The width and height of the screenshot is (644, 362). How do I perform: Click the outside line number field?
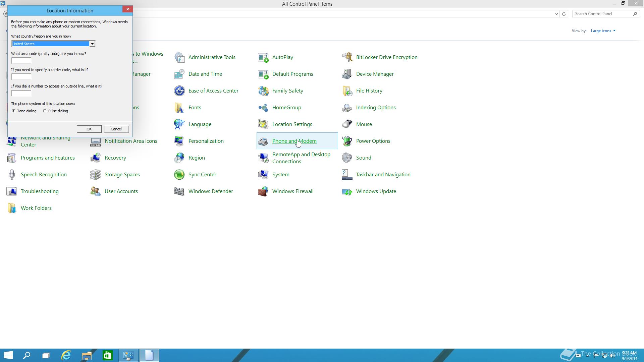(x=21, y=93)
